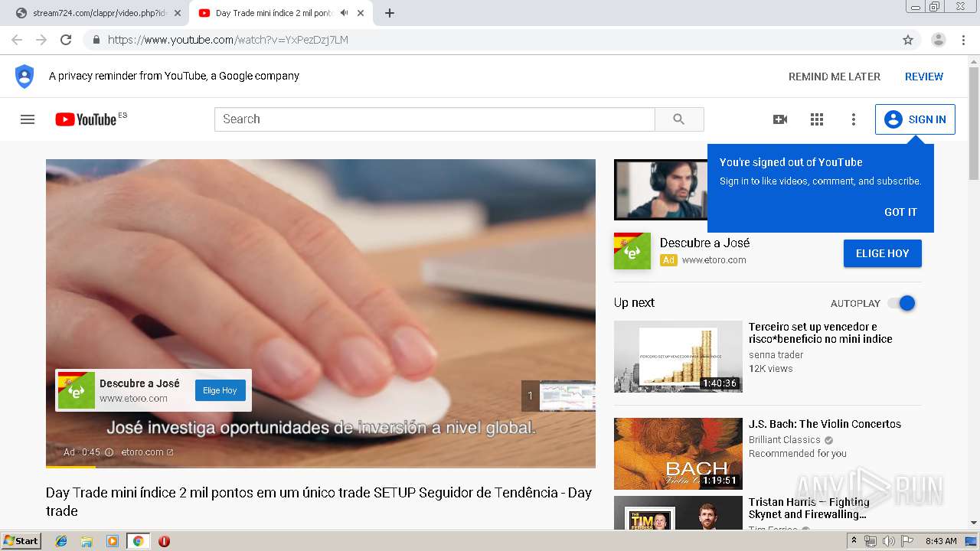
Task: Reload the page with the refresh icon
Action: pos(66,40)
